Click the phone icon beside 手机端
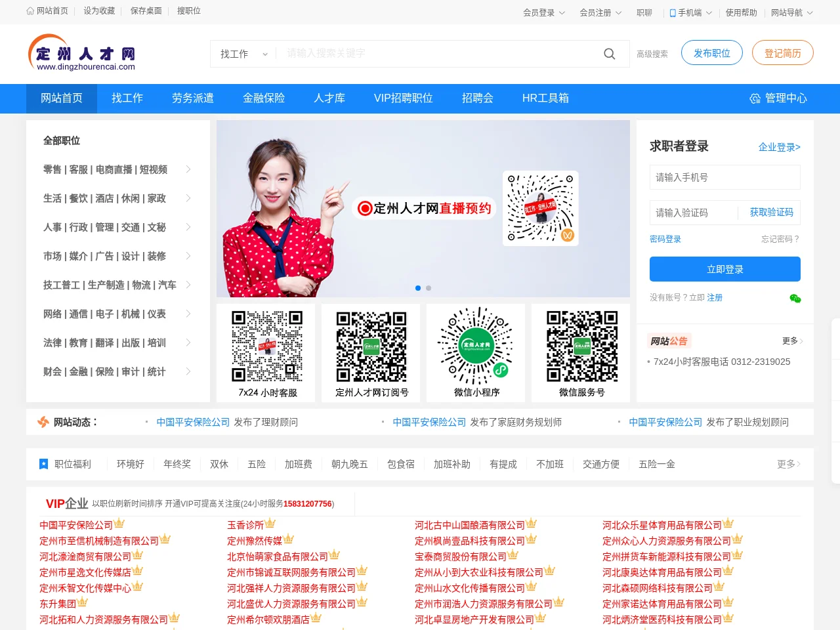The width and height of the screenshot is (840, 630). [x=673, y=12]
